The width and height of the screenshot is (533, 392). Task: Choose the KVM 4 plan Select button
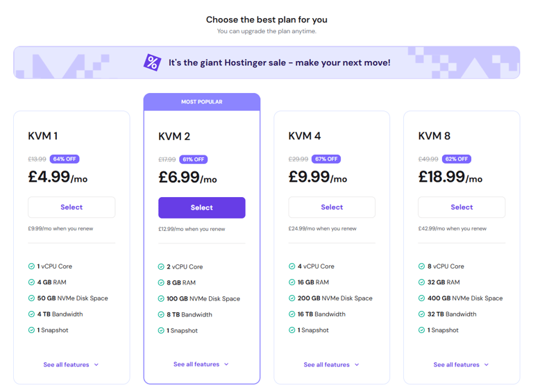tap(332, 207)
